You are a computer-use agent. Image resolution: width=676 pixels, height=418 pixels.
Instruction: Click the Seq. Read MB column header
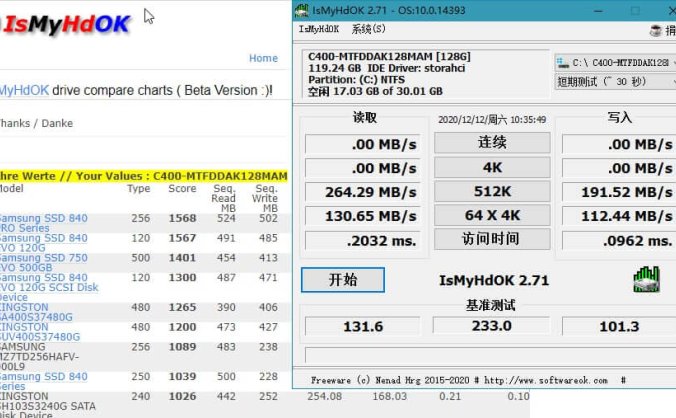point(224,198)
